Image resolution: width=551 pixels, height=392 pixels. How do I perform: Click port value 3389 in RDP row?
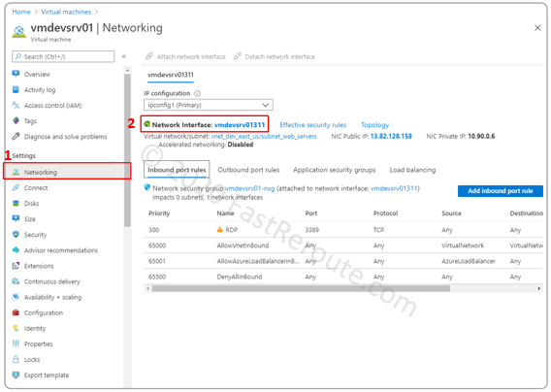coord(311,230)
